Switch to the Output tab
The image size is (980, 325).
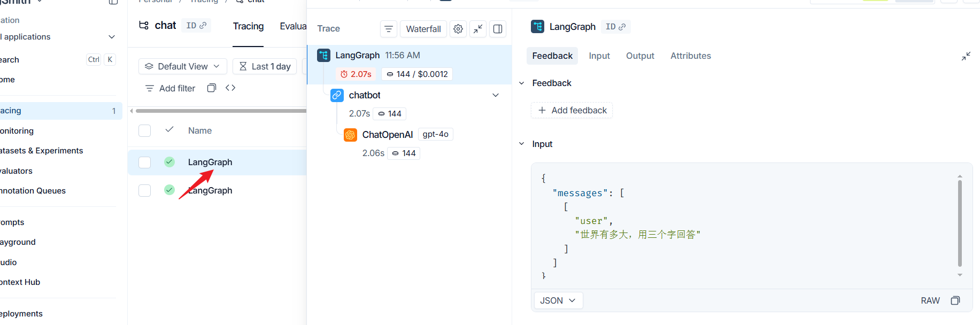640,56
